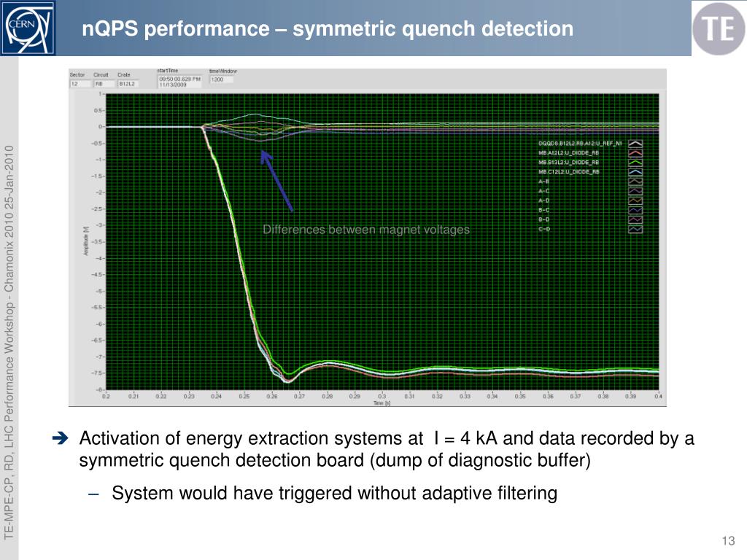Click the timeWindow field showing 1200

coord(221,79)
